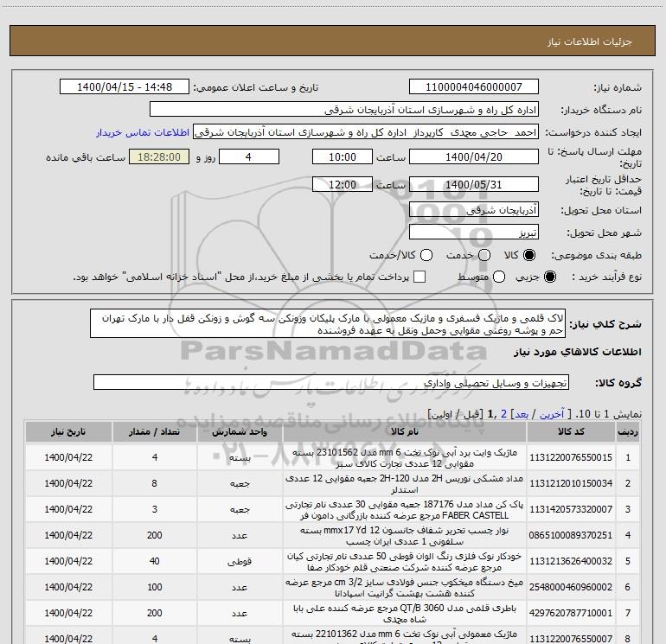Viewport: 666px width, 644px height.
Task: Click quantity 40 in the قوطی row
Action: point(155,561)
